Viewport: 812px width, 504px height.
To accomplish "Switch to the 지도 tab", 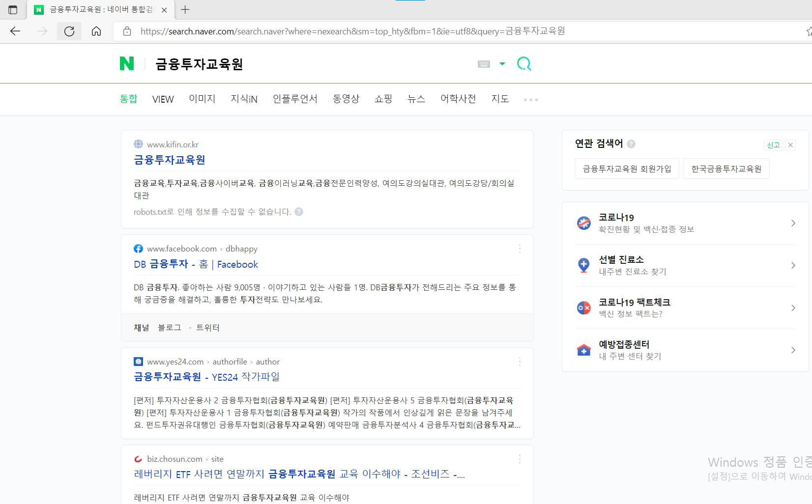I will pos(500,99).
